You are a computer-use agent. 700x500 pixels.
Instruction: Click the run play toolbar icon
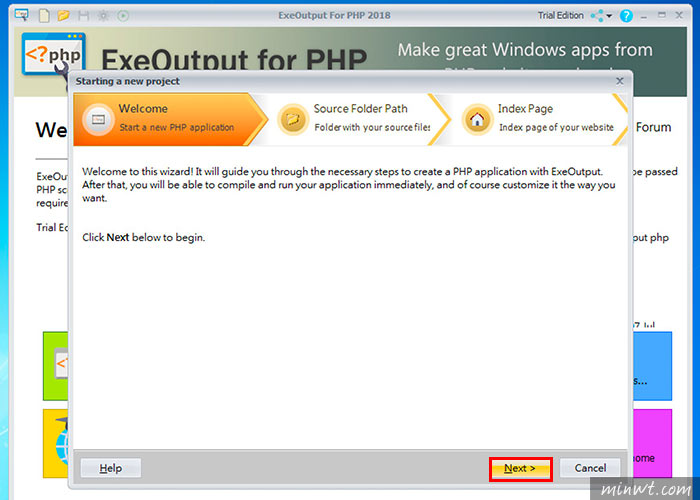click(123, 16)
